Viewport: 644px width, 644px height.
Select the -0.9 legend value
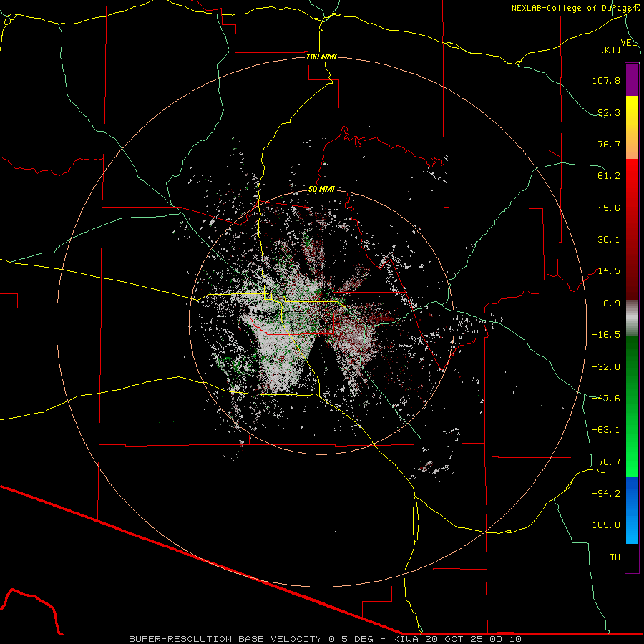(609, 303)
